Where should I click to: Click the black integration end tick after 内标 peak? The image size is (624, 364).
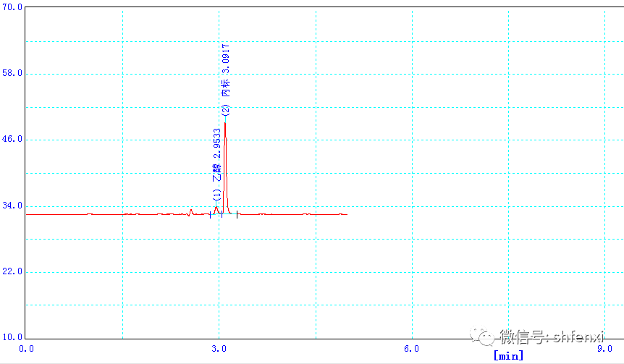point(237,214)
